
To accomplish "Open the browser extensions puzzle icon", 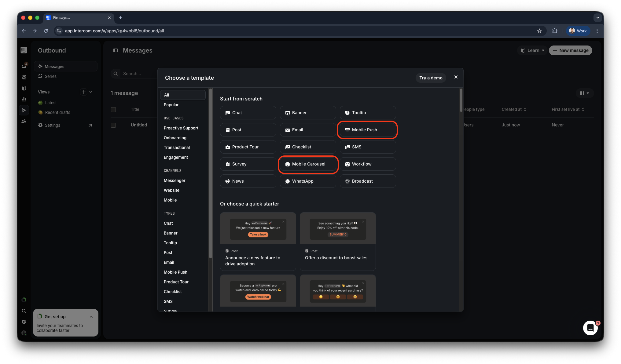I will pos(555,31).
